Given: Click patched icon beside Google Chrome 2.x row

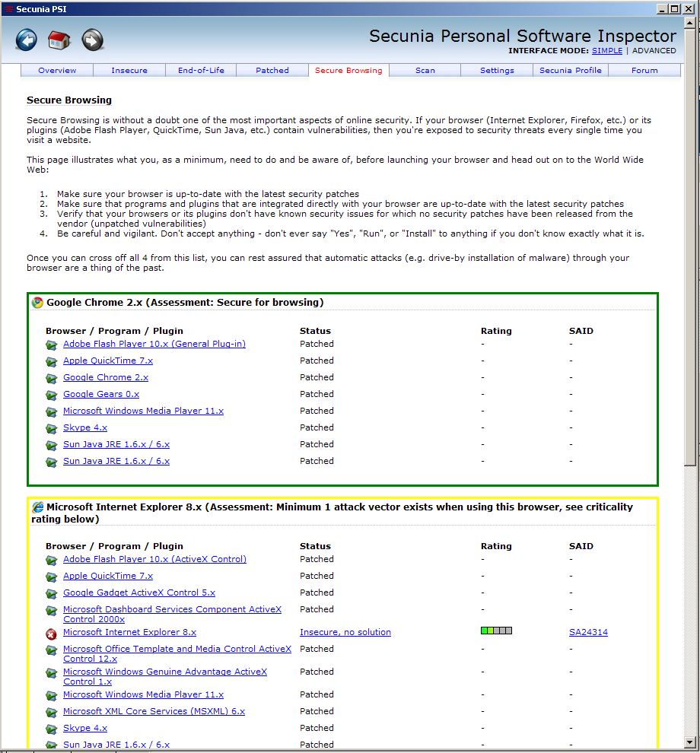Looking at the screenshot, I should [x=52, y=379].
